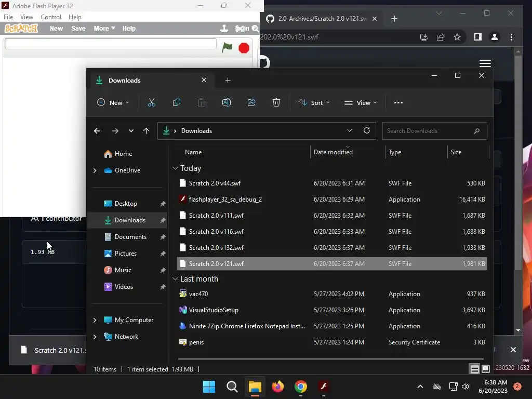Open Chrome side panel icon
532x399 pixels.
478,37
